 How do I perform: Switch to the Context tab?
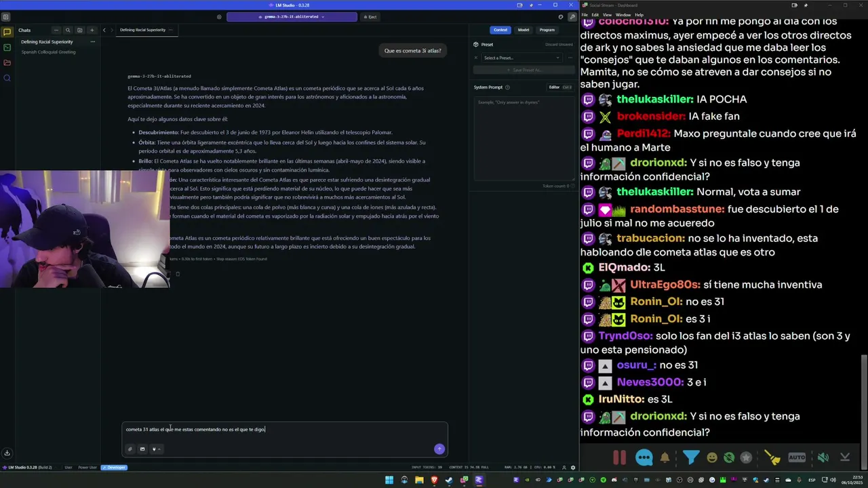(x=500, y=30)
